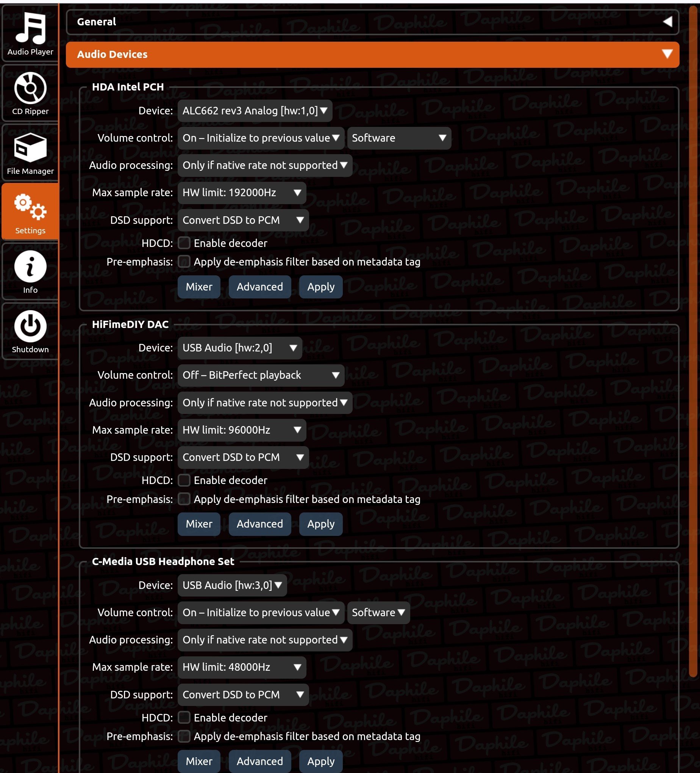Open C-Media Max sample rate dropdown

[242, 667]
